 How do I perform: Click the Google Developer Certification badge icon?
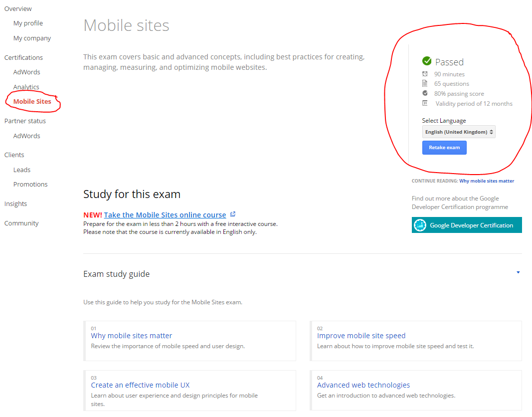coord(420,225)
